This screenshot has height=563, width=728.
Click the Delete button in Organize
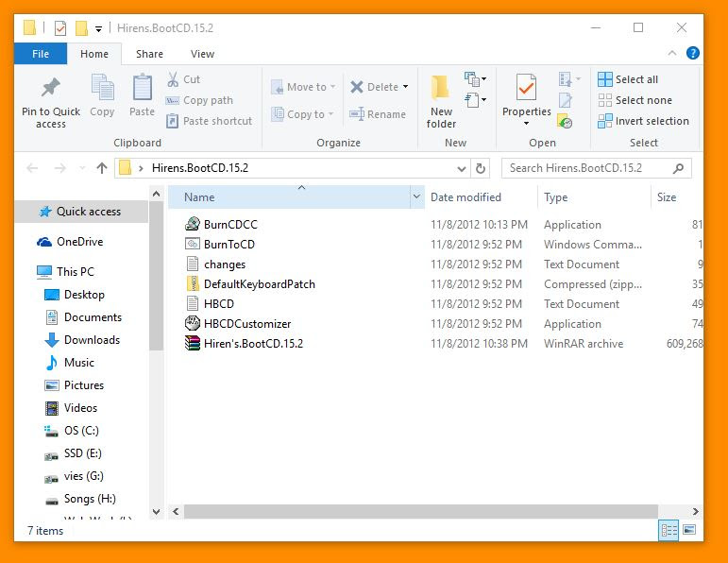click(374, 87)
